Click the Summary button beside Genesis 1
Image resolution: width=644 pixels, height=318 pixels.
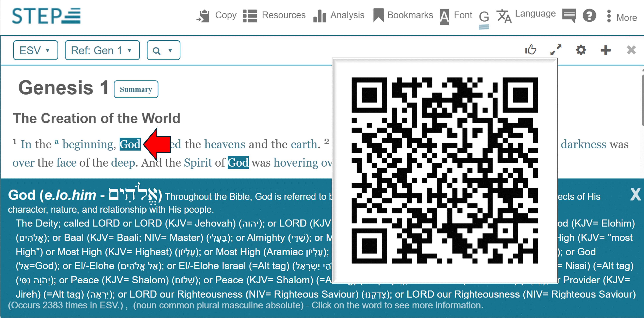coord(136,89)
